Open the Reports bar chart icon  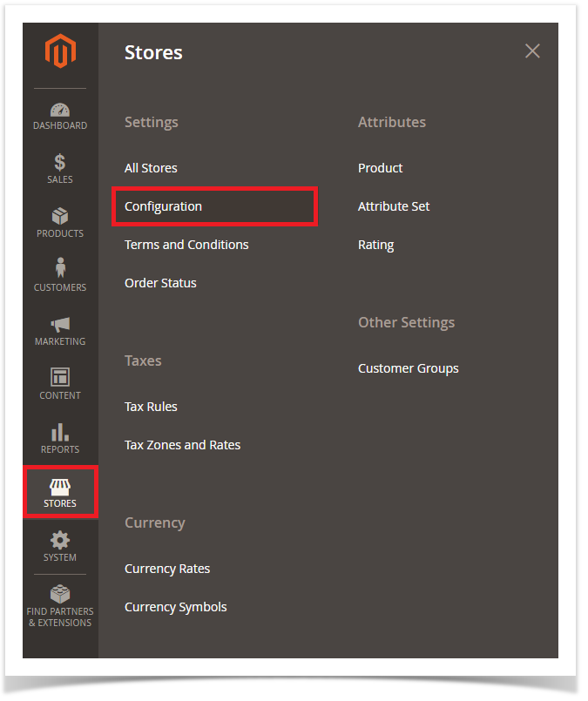pyautogui.click(x=60, y=432)
